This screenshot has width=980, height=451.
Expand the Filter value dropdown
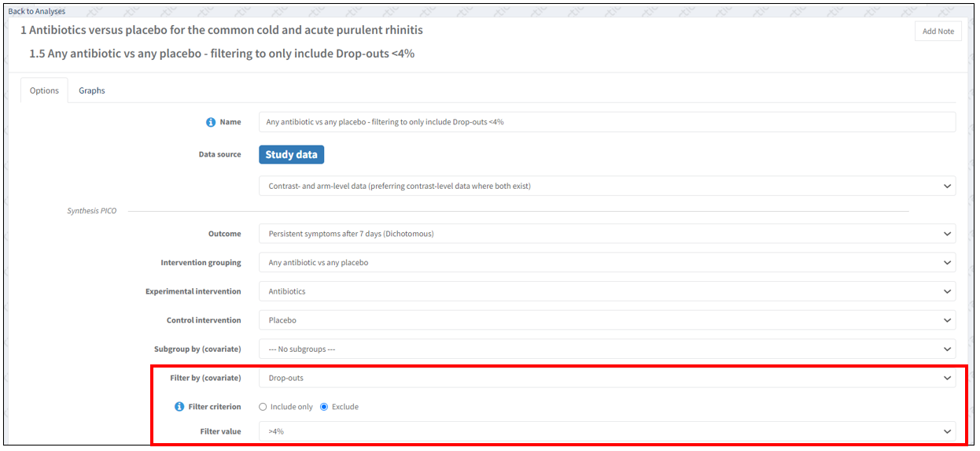pos(606,431)
